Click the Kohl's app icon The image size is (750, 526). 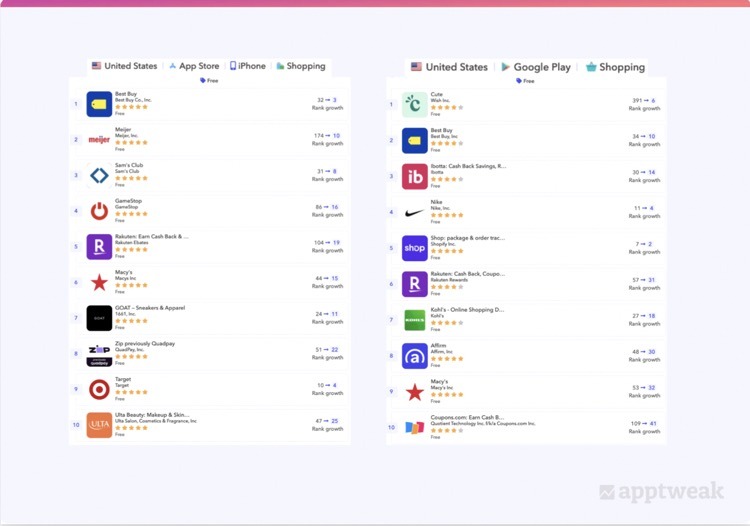pos(415,320)
